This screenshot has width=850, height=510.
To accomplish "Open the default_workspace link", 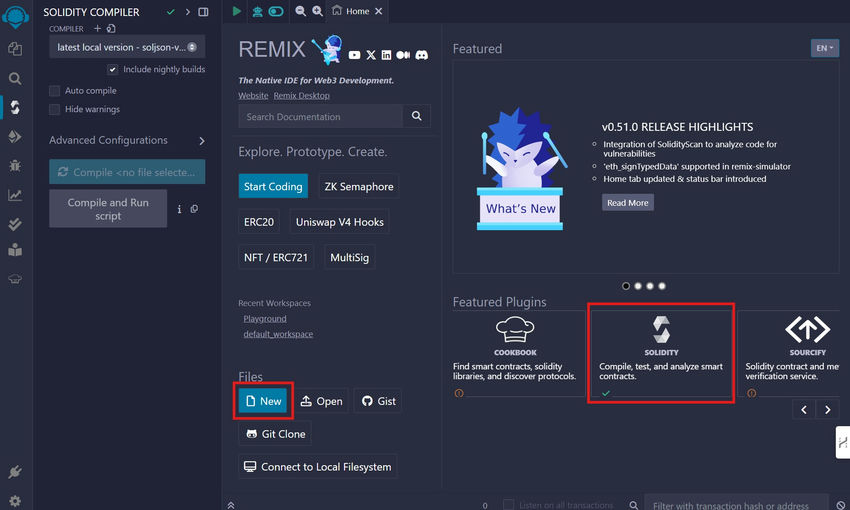I will click(278, 334).
